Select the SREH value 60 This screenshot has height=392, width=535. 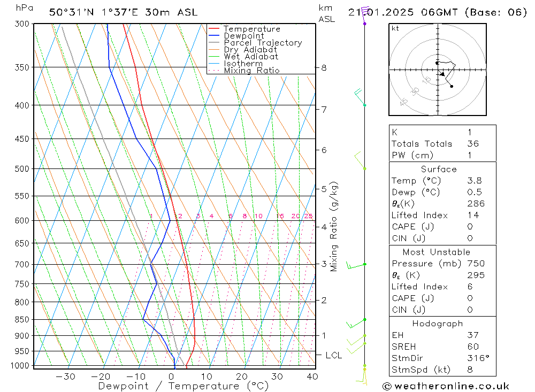(x=473, y=347)
